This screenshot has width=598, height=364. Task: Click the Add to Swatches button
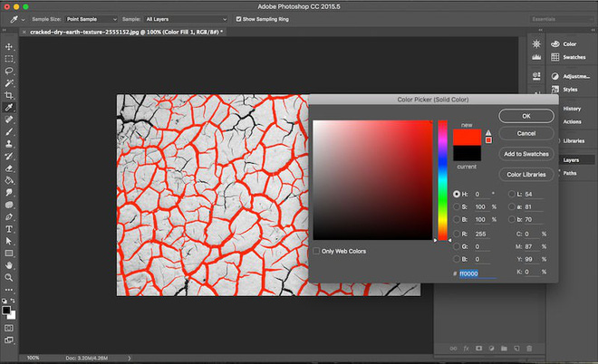[x=526, y=153]
